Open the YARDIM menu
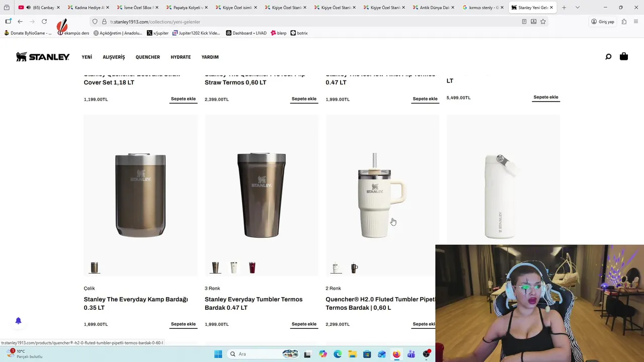The height and width of the screenshot is (362, 644). (x=210, y=57)
